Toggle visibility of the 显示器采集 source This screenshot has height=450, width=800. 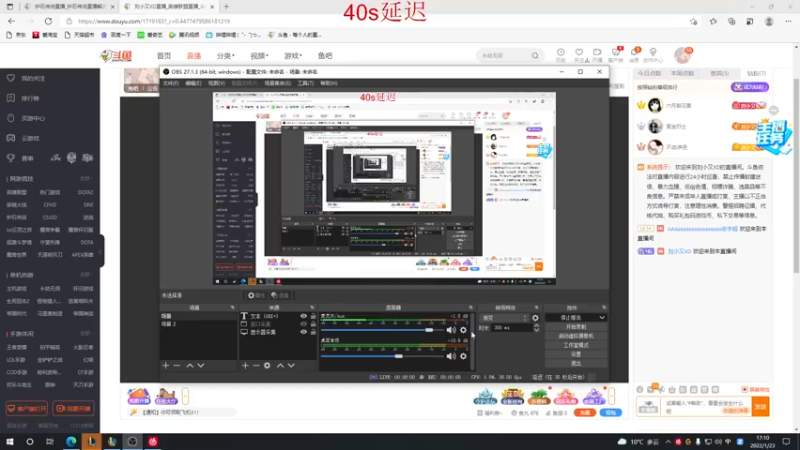point(304,332)
